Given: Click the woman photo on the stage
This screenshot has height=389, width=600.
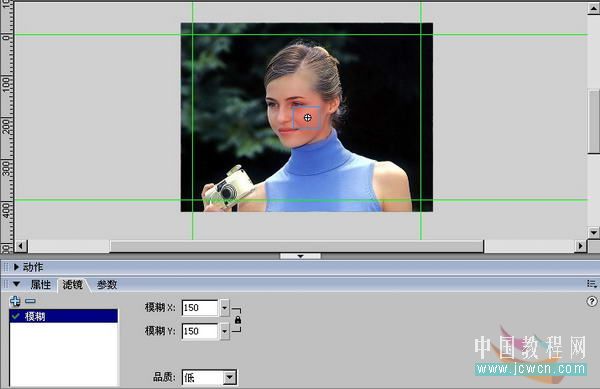Looking at the screenshot, I should (307, 117).
